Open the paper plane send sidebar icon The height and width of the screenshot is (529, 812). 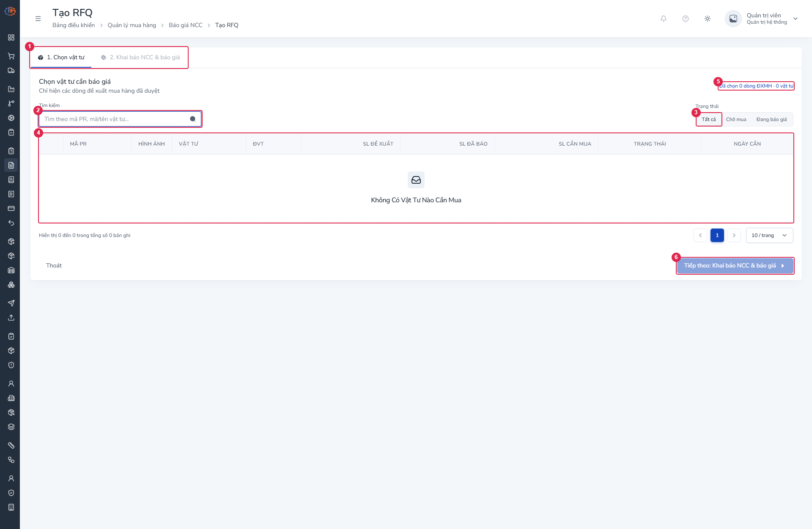pyautogui.click(x=11, y=303)
